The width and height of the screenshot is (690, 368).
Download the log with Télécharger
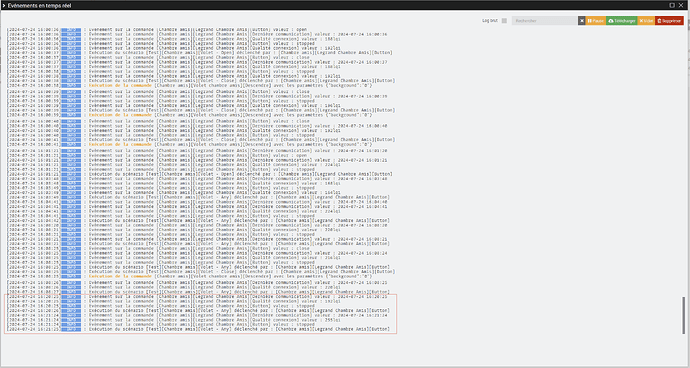tap(621, 21)
